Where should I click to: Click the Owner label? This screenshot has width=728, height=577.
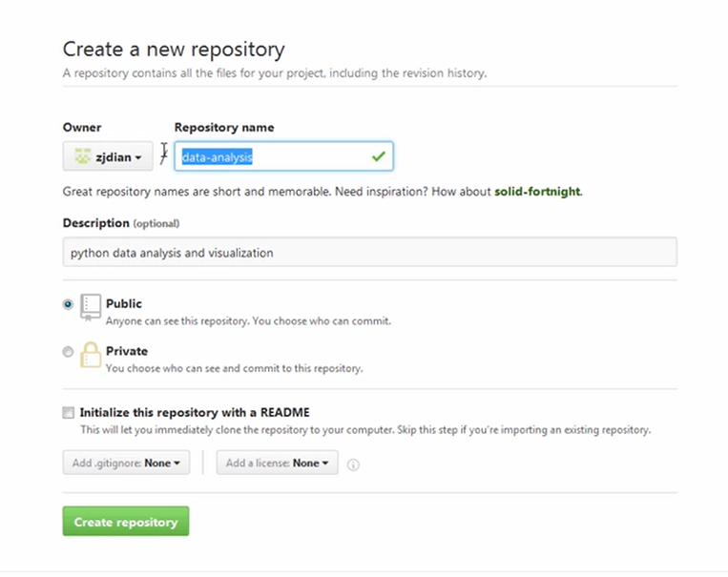click(x=82, y=127)
